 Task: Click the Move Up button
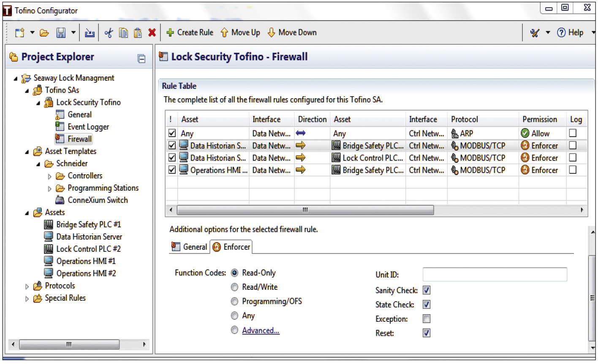pyautogui.click(x=240, y=32)
